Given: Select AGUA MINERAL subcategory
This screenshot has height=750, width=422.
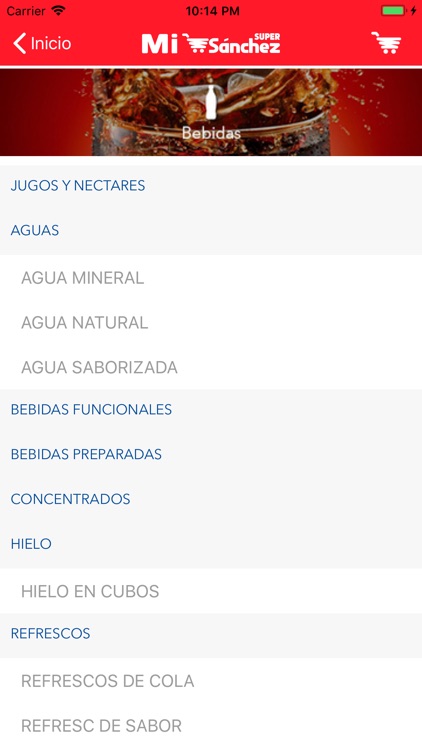Looking at the screenshot, I should pos(211,277).
